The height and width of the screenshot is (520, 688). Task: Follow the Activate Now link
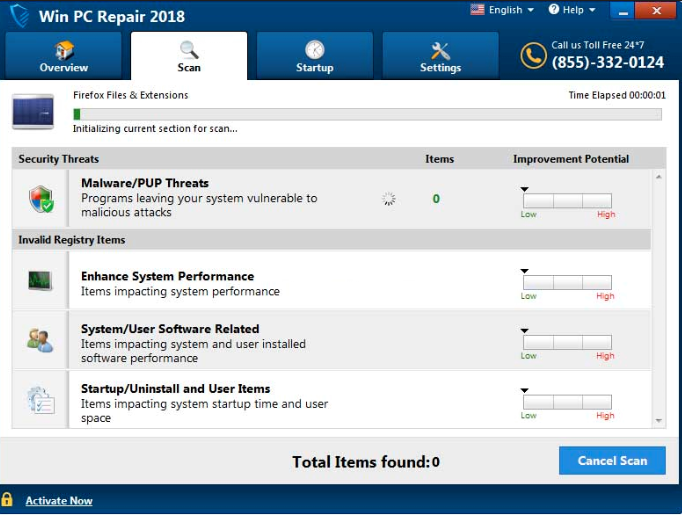[59, 501]
